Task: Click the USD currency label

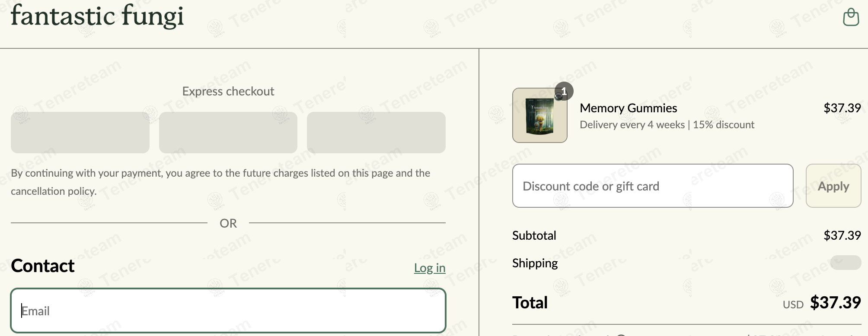Action: click(x=793, y=305)
